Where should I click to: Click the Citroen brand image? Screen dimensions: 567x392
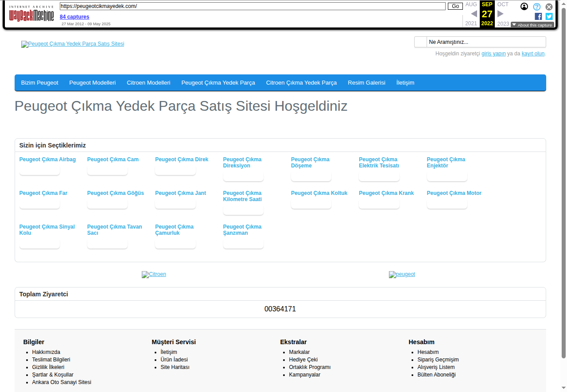coord(154,274)
